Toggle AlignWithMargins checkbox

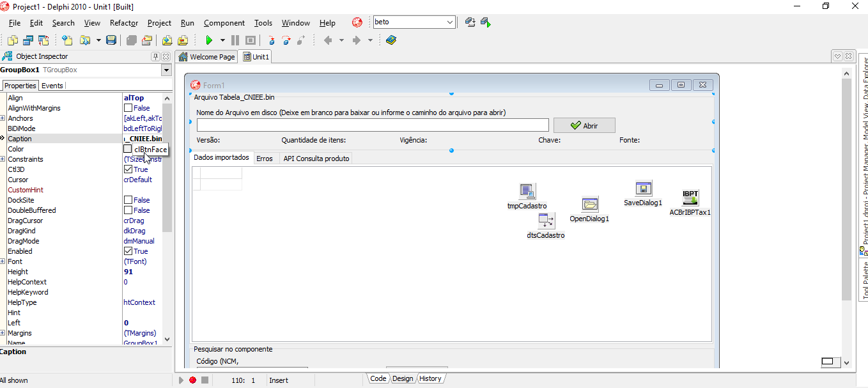[128, 108]
